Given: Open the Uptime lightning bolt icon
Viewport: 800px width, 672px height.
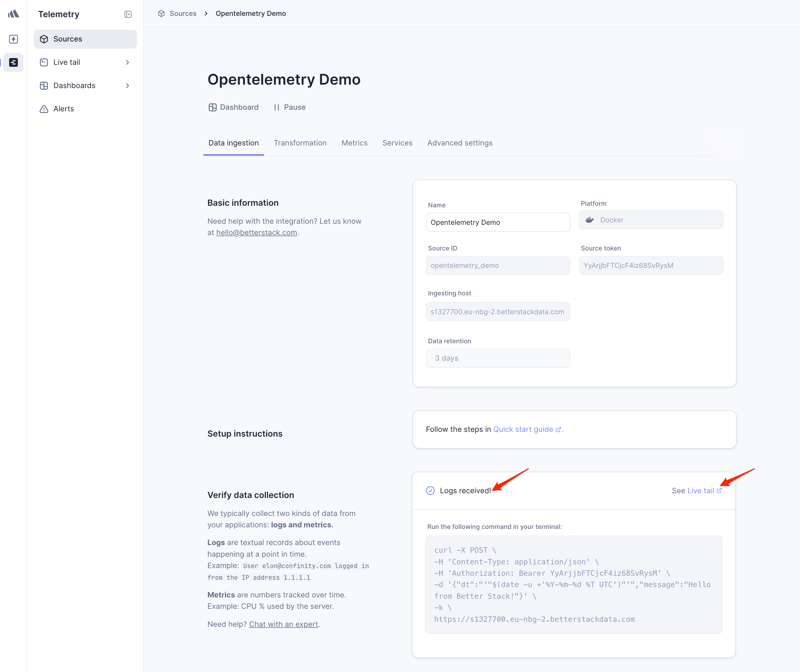Looking at the screenshot, I should point(13,39).
